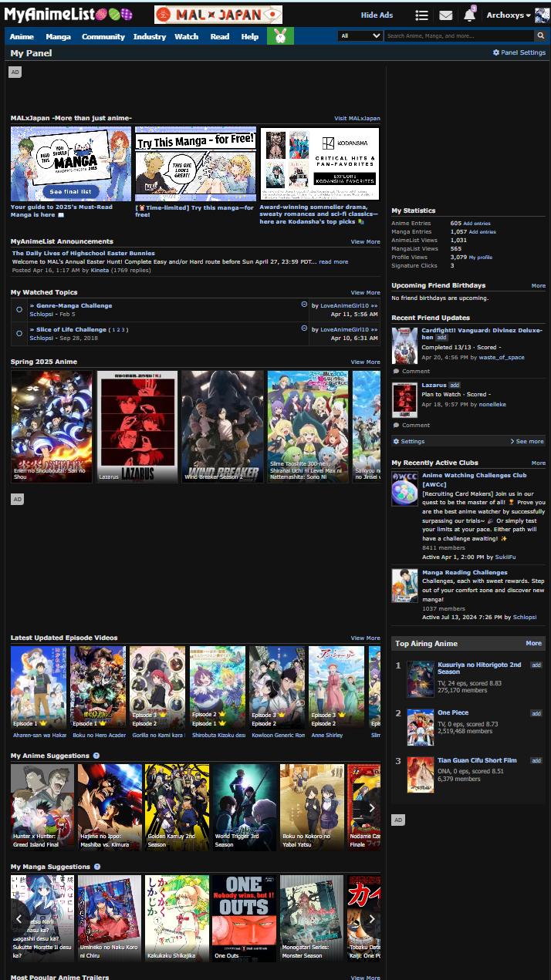The image size is (551, 980).
Task: Click the help icon beside My Manga Suggestions
Action: point(97,867)
